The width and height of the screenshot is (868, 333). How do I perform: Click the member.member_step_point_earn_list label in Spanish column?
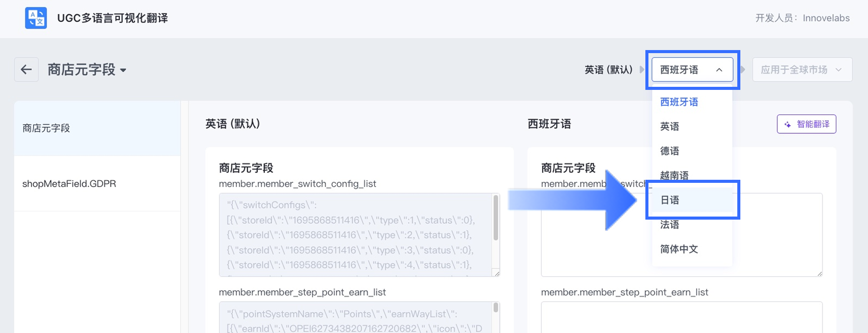tap(624, 292)
